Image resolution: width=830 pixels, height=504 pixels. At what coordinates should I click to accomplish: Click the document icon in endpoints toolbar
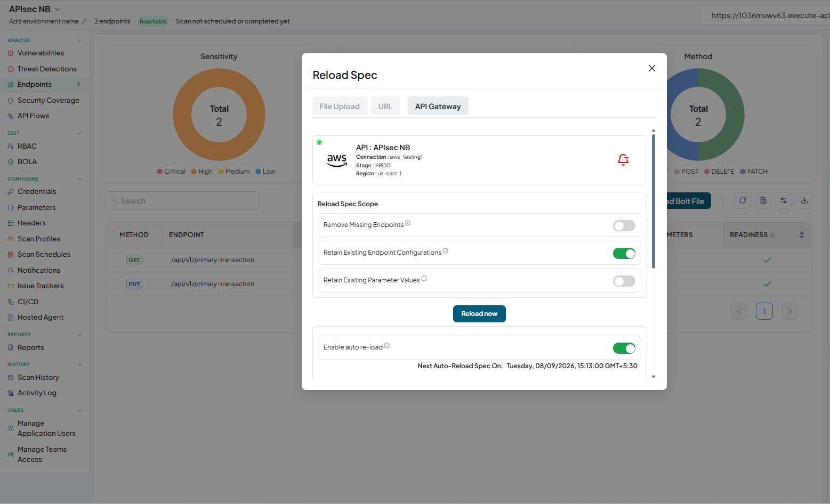(763, 201)
